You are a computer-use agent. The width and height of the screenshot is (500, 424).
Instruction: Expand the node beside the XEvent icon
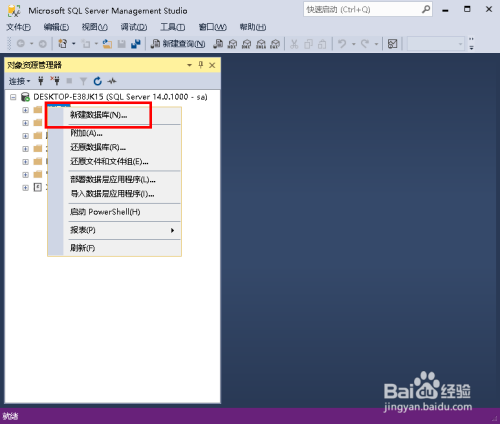click(25, 188)
